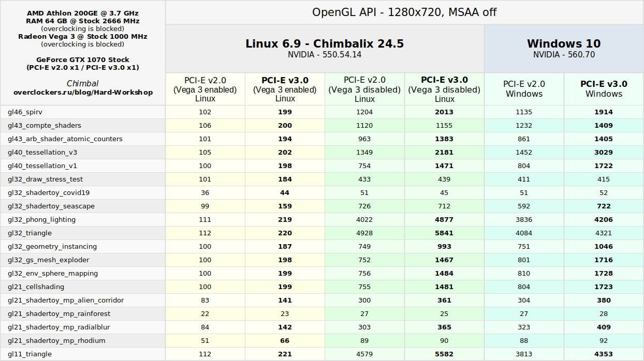Select the gl32_shadertoy_covid19 row label
The image size is (644, 361).
[49, 193]
